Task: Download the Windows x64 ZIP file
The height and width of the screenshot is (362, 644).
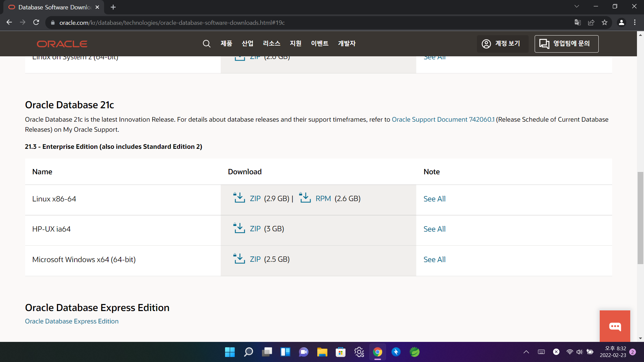Action: [x=255, y=259]
